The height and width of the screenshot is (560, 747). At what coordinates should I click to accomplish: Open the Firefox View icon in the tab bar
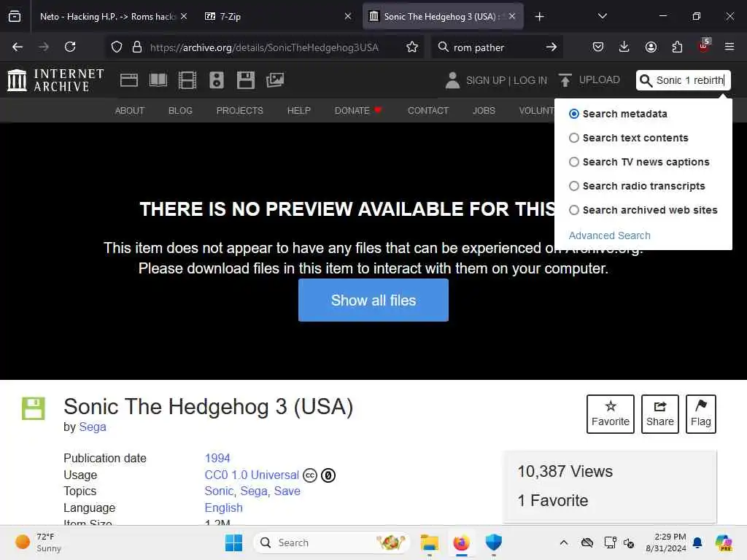pyautogui.click(x=15, y=16)
